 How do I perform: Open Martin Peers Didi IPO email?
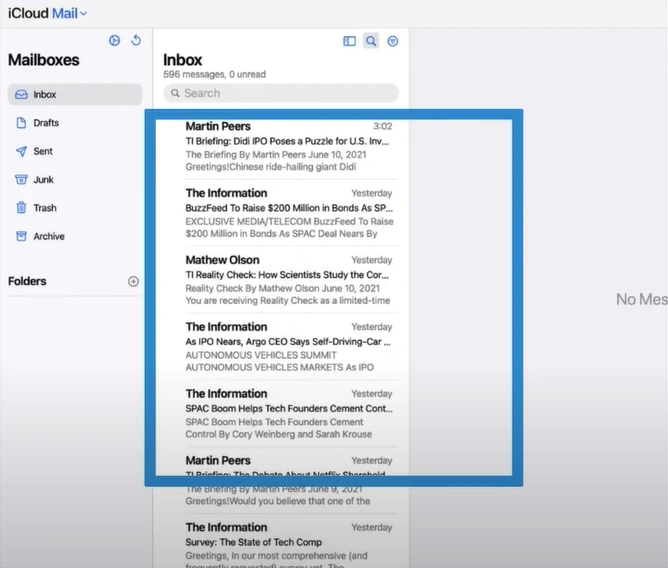281,146
